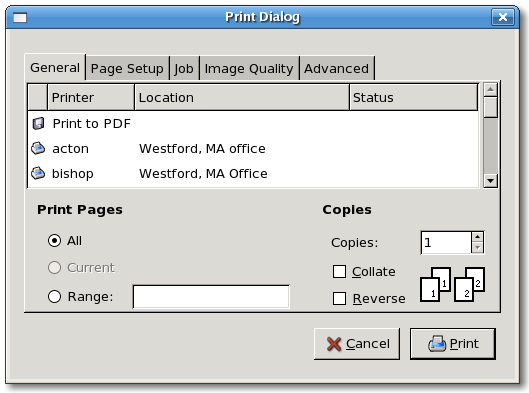The width and height of the screenshot is (529, 393).
Task: Open the Image Quality tab
Action: click(249, 68)
